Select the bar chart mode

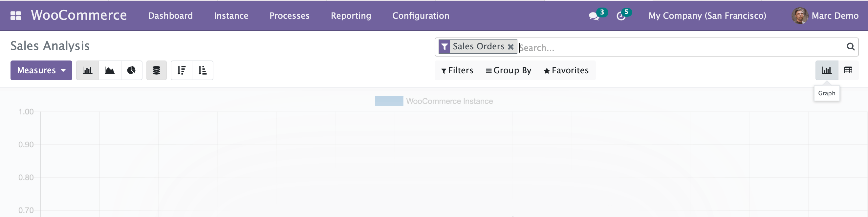pyautogui.click(x=88, y=70)
